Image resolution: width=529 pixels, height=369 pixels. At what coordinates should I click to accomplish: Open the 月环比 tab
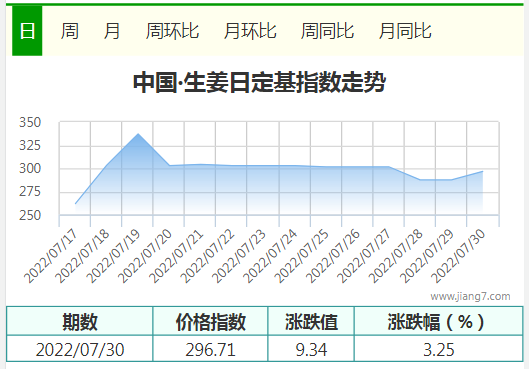tap(250, 31)
